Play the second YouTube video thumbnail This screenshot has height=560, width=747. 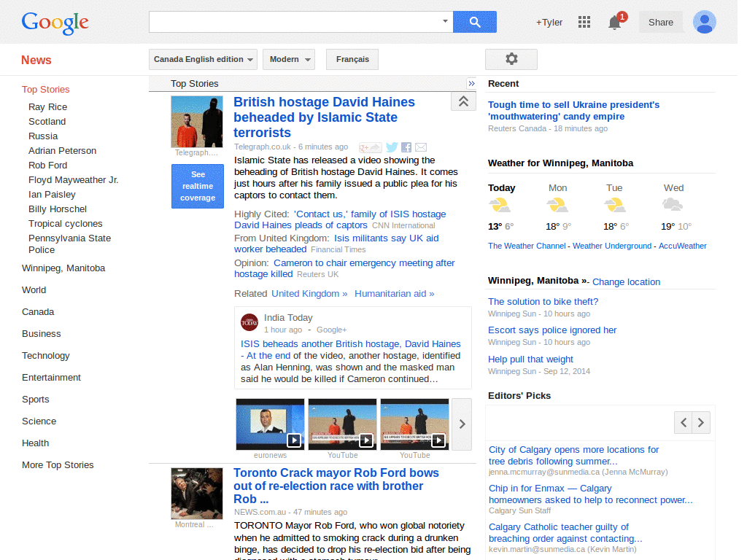tap(414, 424)
